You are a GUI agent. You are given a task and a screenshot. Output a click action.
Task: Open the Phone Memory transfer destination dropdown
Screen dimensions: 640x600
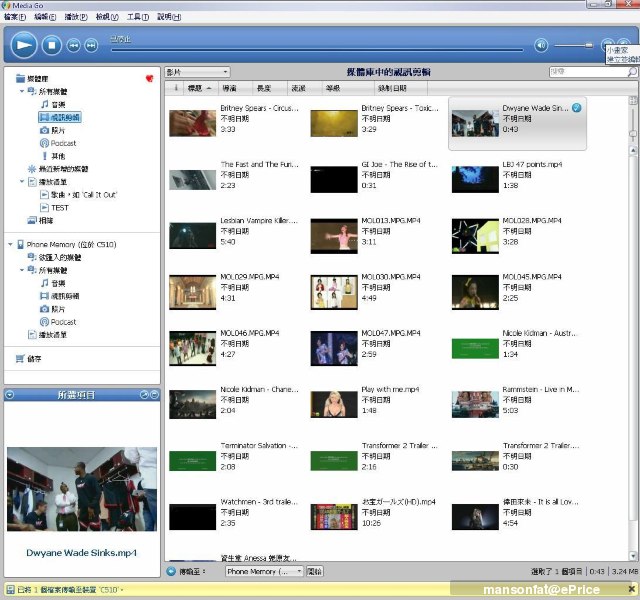(264, 571)
